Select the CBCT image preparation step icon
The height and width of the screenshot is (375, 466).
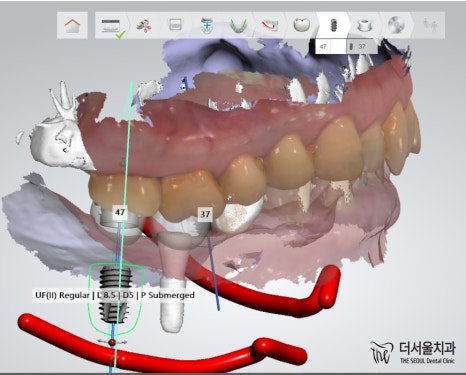click(175, 24)
